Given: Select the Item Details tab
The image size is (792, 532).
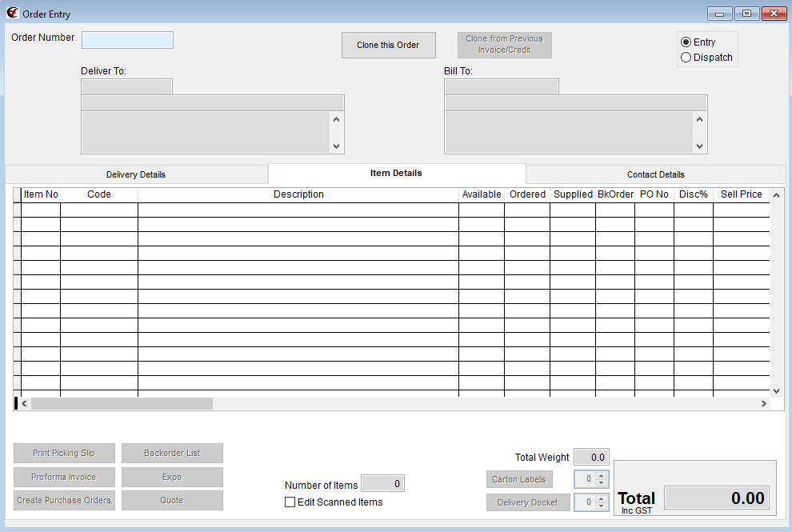Looking at the screenshot, I should click(396, 174).
